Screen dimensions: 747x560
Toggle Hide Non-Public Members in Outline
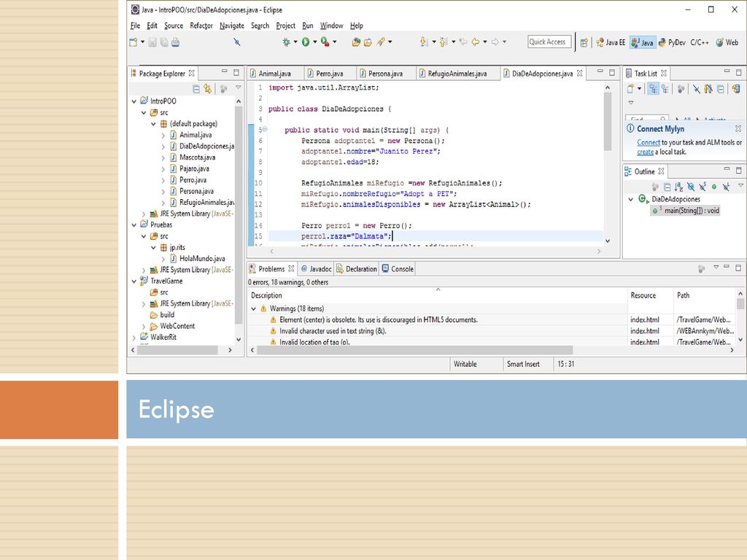click(x=713, y=187)
